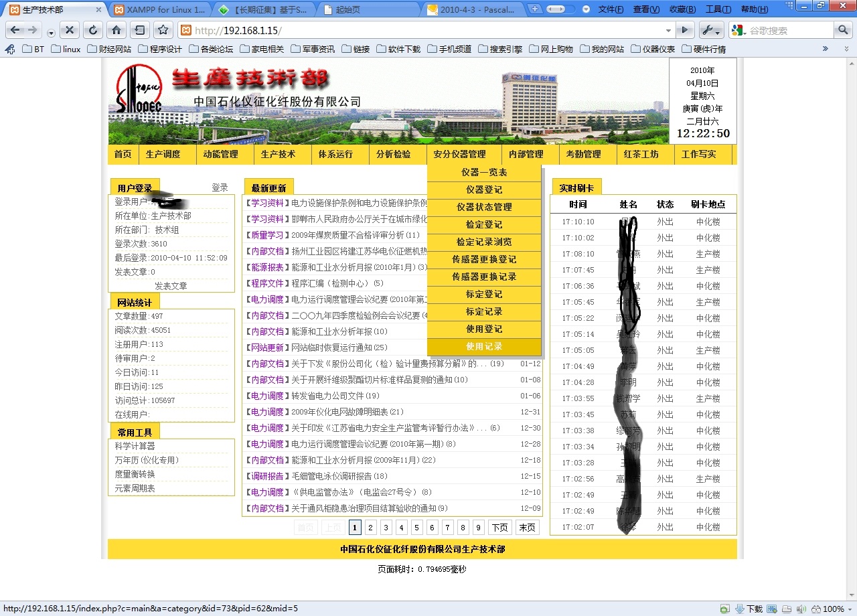Click the go arrow beside the address bar
This screenshot has width=857, height=616.
coord(684,30)
